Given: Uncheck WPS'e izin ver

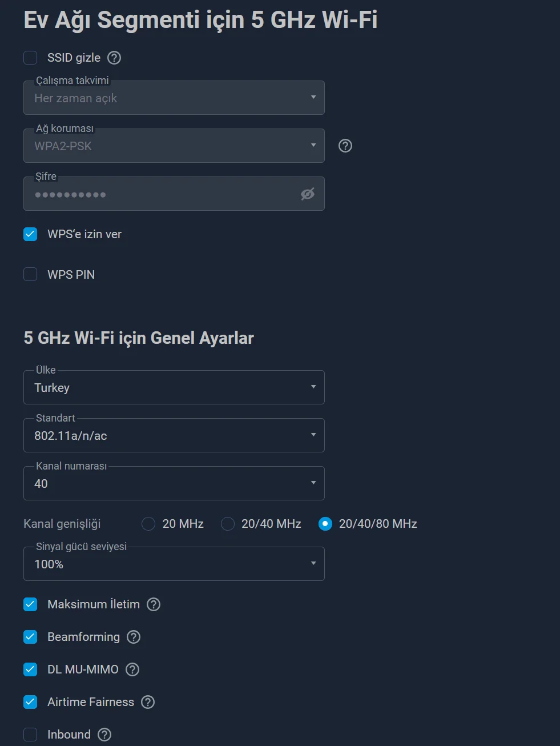Looking at the screenshot, I should (x=30, y=234).
